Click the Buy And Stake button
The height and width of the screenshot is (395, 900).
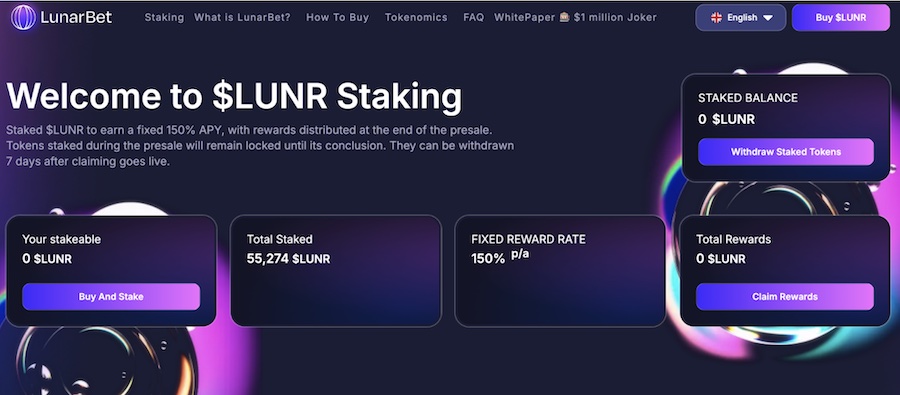click(111, 297)
